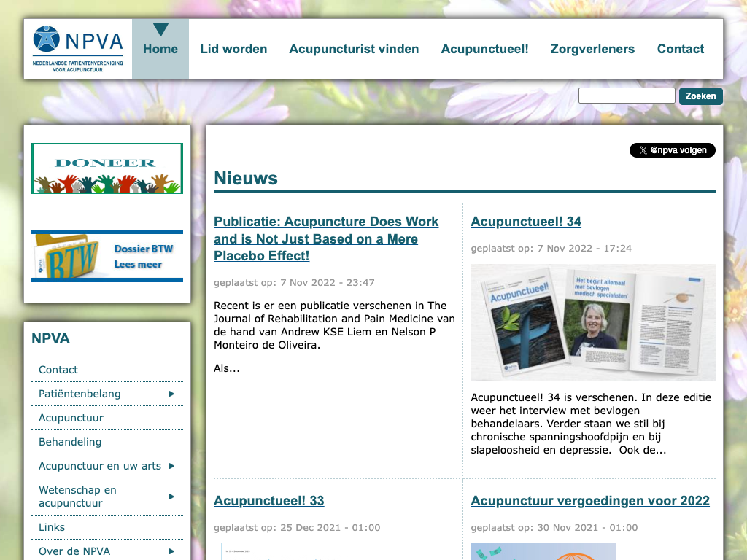Click the Doneer hands banner
This screenshot has height=560, width=747.
[x=107, y=168]
